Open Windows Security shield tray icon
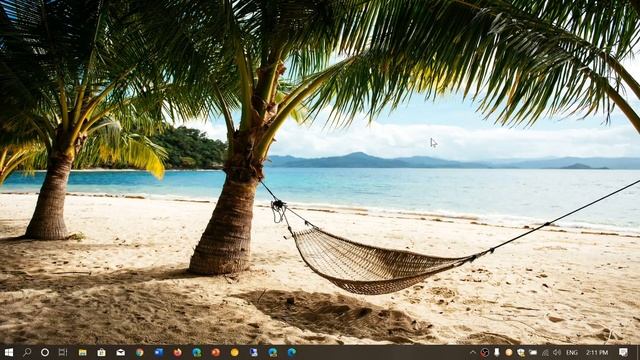The image size is (640, 360). [x=521, y=352]
